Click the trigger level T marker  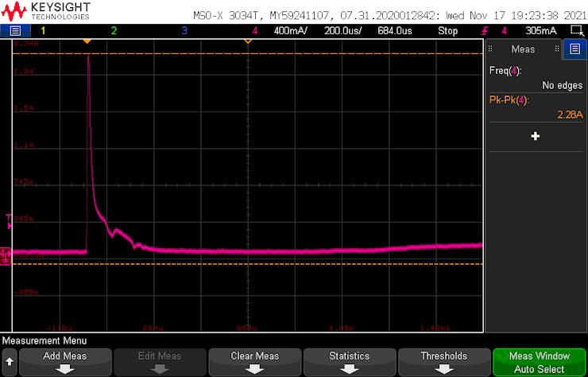pyautogui.click(x=8, y=217)
